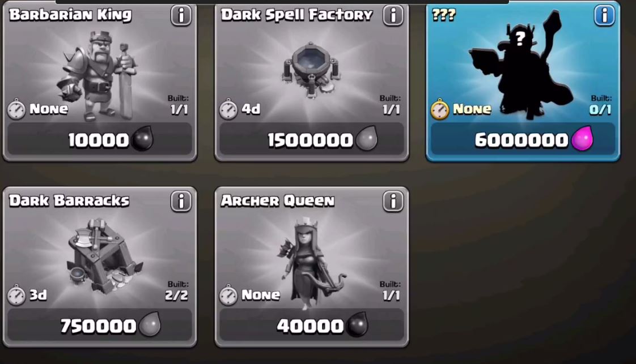Click the gold stopwatch on mystery card
Viewport: 636px width, 364px height.
[440, 109]
